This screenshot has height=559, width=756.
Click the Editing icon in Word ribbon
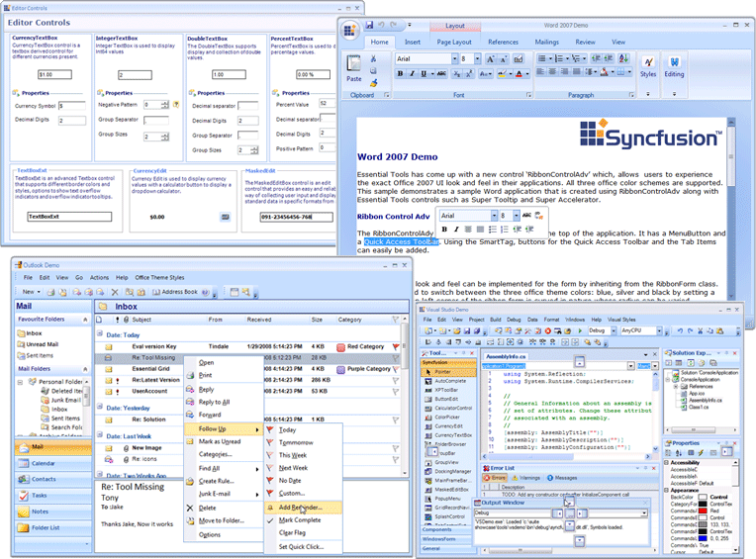(674, 65)
